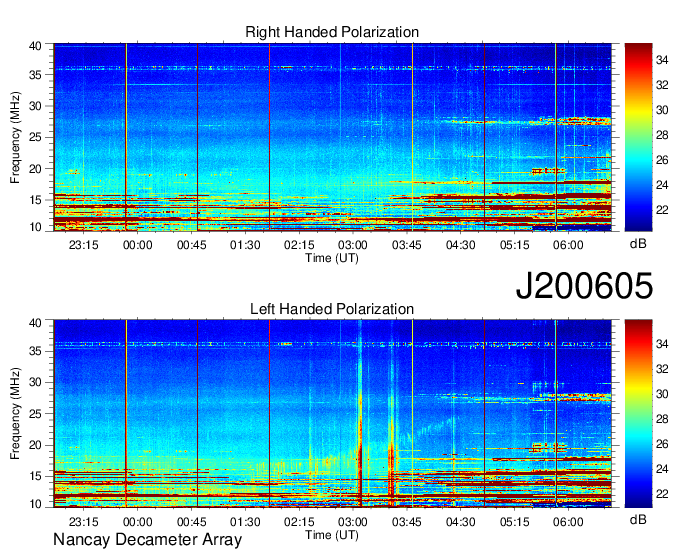This screenshot has height=552, width=680.
Task: Click the 20 MHz tick label on top plot
Action: pyautogui.click(x=35, y=169)
